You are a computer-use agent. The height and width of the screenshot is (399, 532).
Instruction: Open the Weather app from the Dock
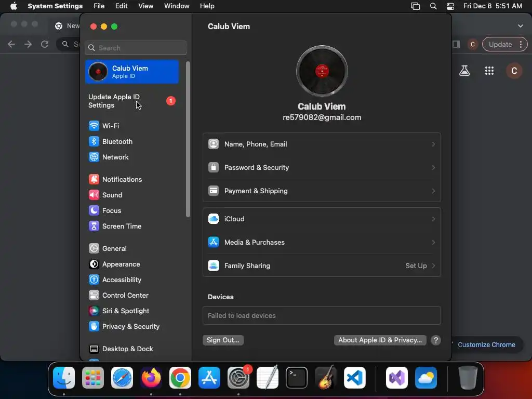(x=426, y=378)
